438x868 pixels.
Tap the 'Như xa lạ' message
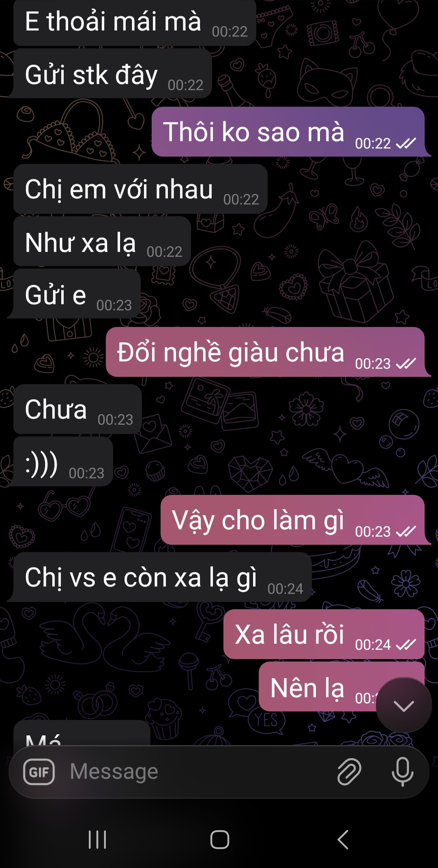(x=102, y=241)
